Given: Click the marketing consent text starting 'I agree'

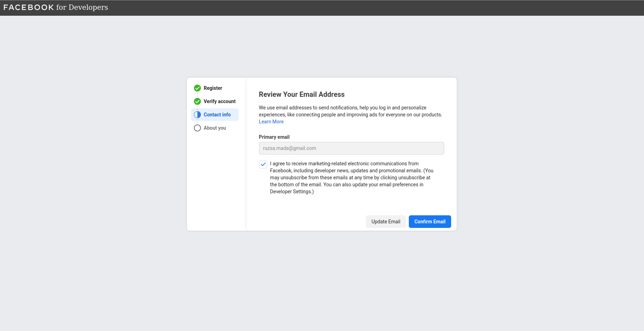Looking at the screenshot, I should (x=352, y=178).
